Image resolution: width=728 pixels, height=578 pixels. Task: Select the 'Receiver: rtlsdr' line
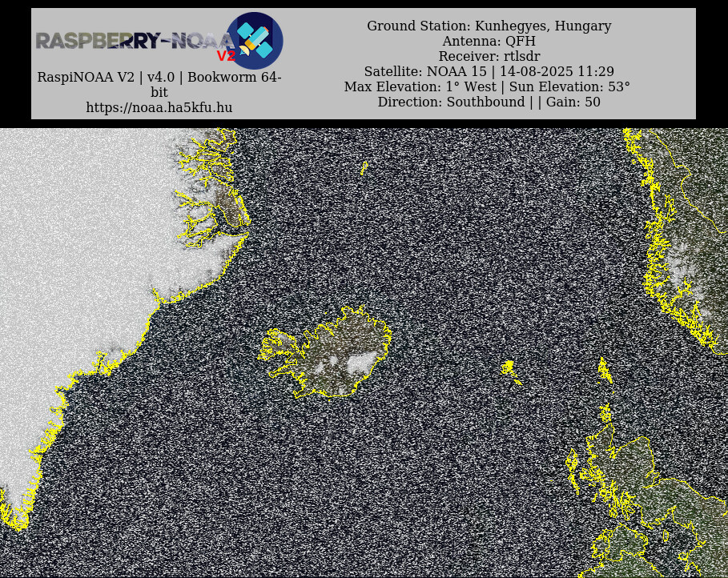pos(489,57)
